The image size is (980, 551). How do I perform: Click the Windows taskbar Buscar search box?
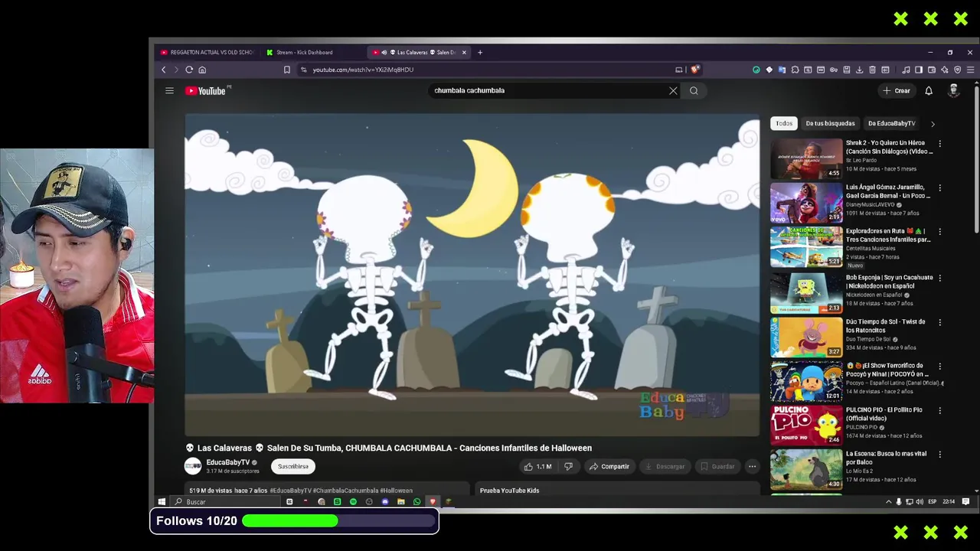(226, 502)
